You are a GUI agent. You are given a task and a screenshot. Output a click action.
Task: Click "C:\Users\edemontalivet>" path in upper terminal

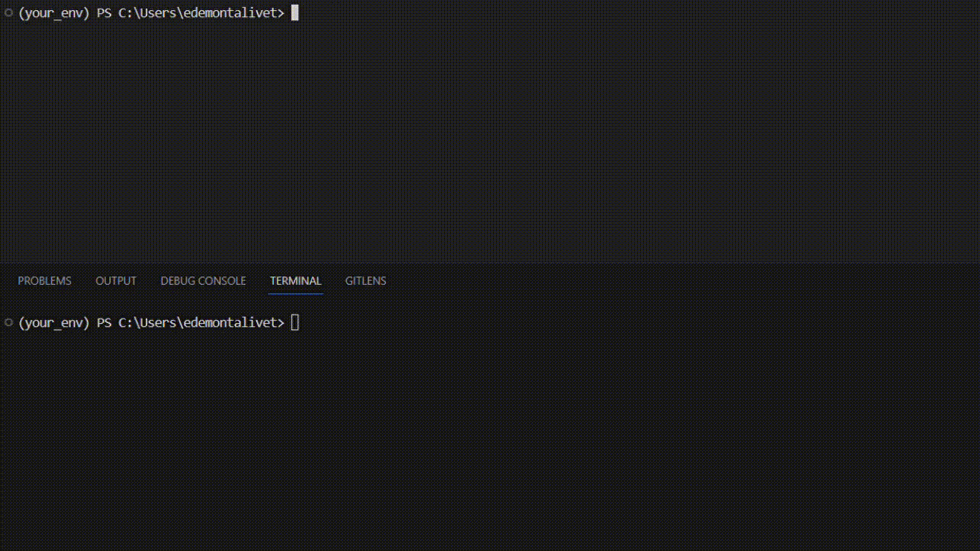click(201, 13)
